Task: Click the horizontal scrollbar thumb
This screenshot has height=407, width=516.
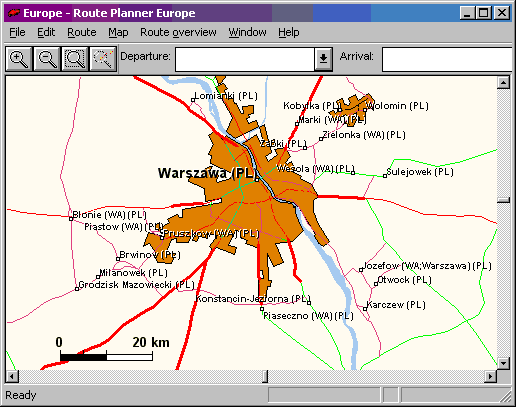Action: tap(265, 376)
